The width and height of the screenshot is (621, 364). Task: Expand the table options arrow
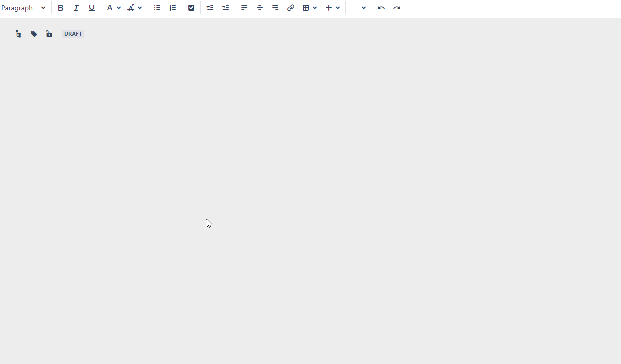coord(315,8)
